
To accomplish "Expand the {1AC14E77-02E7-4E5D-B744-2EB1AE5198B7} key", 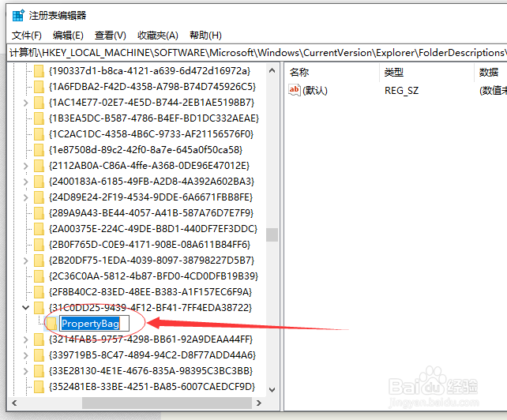I will point(25,103).
